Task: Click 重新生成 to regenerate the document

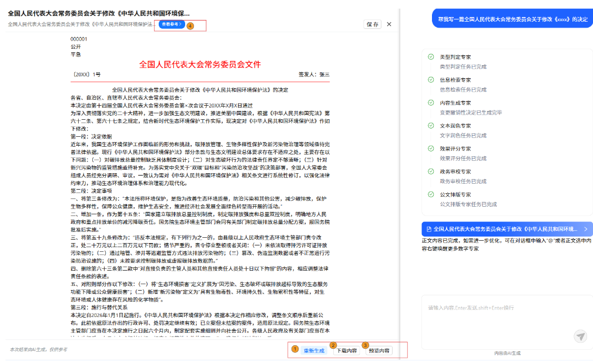Action: click(x=313, y=351)
